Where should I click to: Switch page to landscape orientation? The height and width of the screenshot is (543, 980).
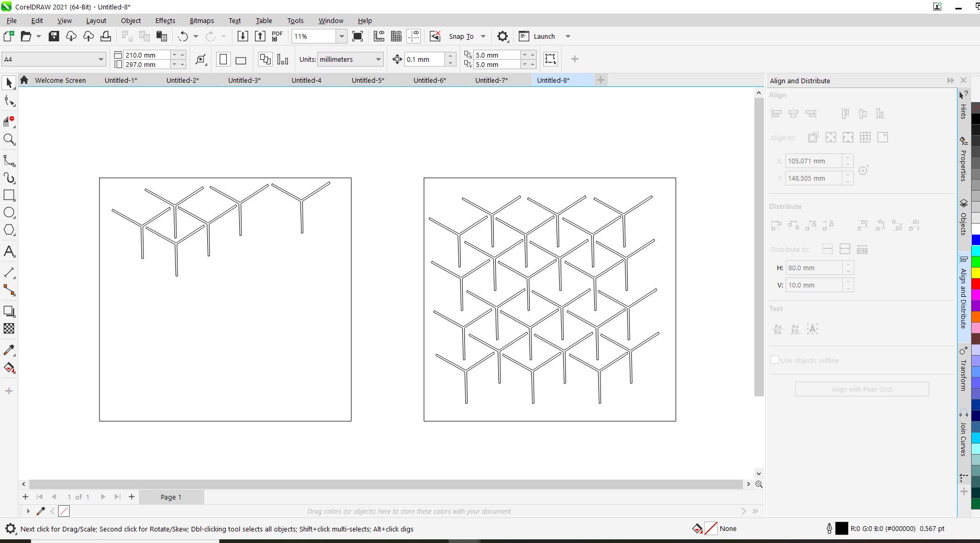point(241,60)
